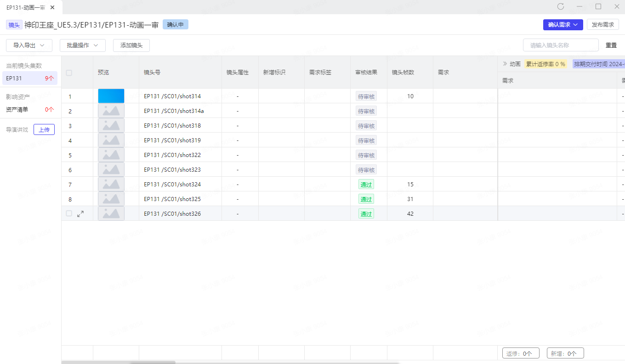Check the shot326 row checkbox

69,213
